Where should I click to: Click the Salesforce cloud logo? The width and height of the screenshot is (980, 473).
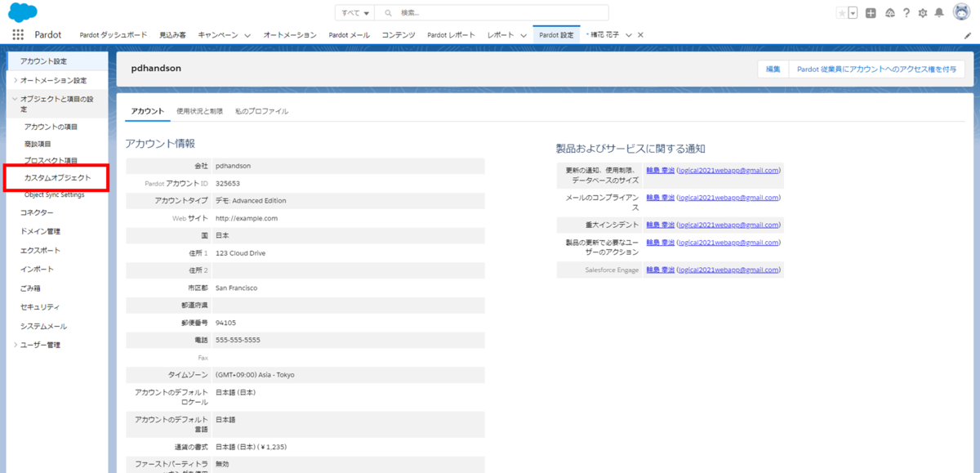[22, 12]
